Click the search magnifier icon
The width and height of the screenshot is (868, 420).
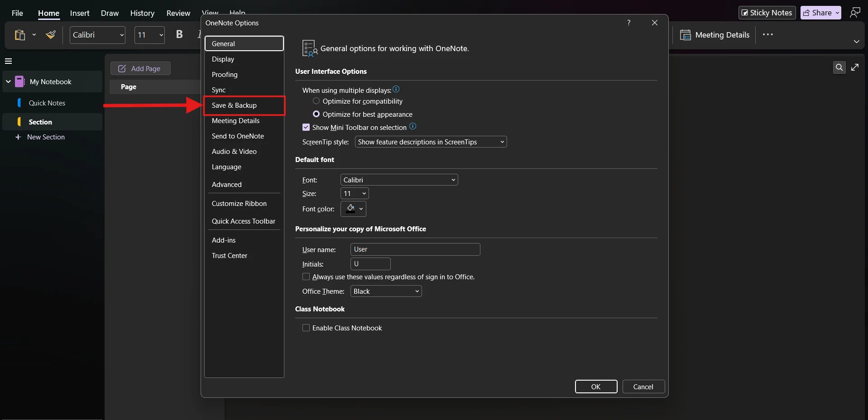click(x=839, y=67)
